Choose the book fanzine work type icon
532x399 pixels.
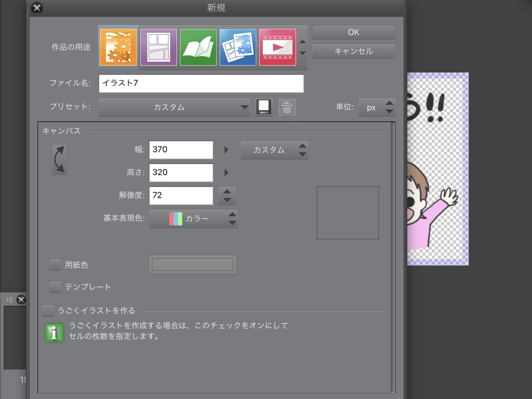(x=198, y=47)
